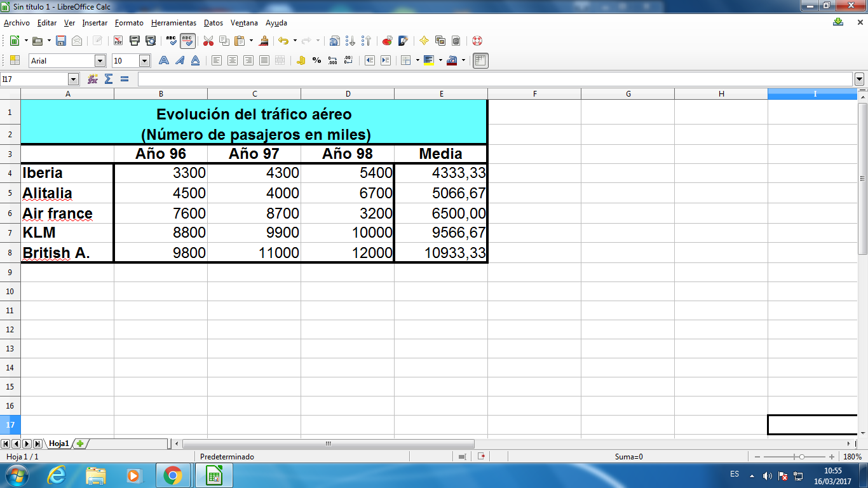Open the Navigator star icon
This screenshot has height=488, width=868.
424,41
